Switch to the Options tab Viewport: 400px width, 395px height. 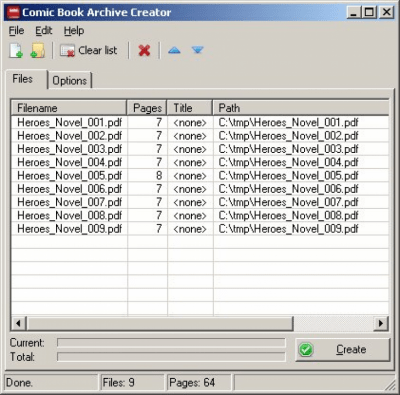pyautogui.click(x=70, y=80)
